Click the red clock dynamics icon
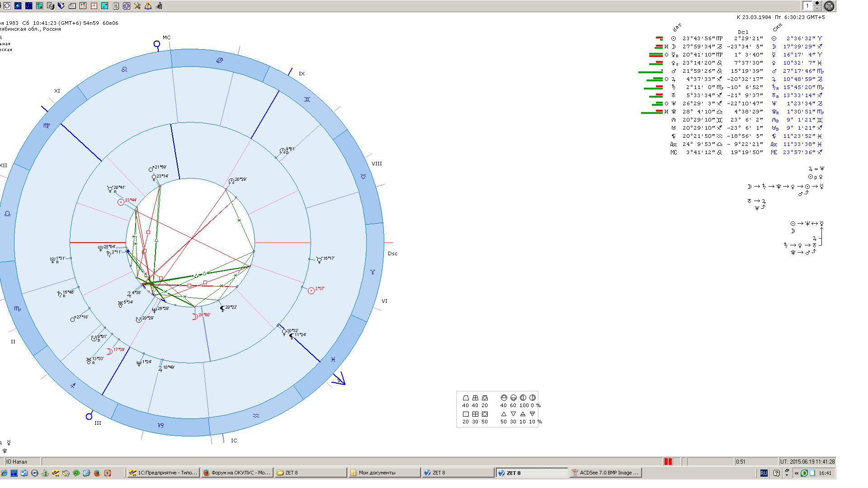 94,6
